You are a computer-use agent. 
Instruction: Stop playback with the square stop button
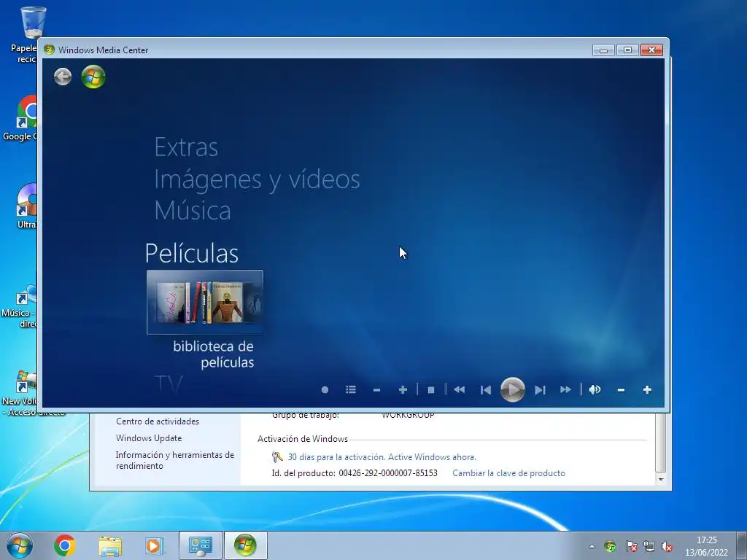pos(431,390)
